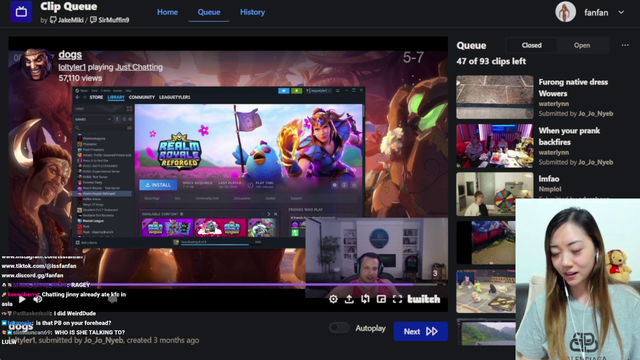Set queue to Open

(582, 45)
